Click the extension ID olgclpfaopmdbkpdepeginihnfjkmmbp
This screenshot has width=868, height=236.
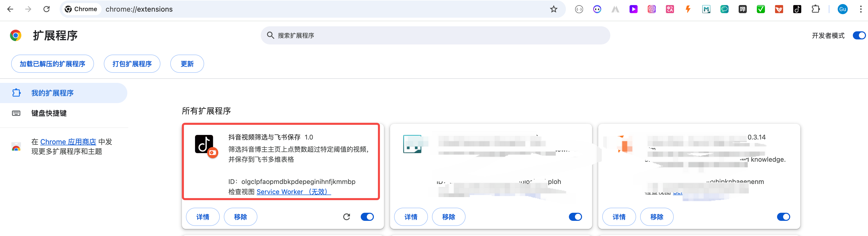tap(298, 182)
